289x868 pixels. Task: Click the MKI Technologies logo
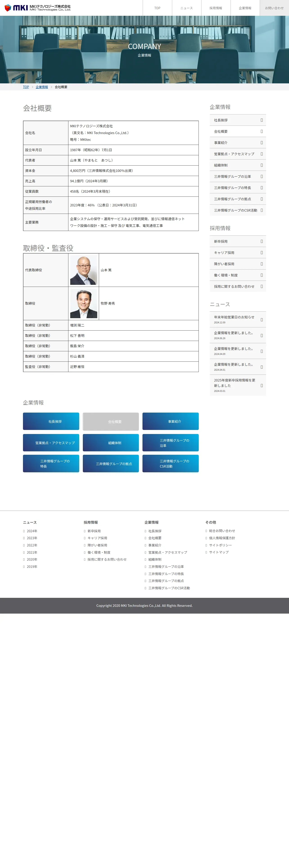(x=37, y=8)
